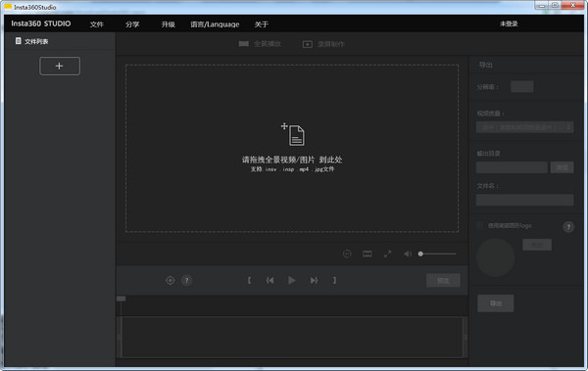The height and width of the screenshot is (371, 588).
Task: Open the 文件 menu
Action: (96, 24)
